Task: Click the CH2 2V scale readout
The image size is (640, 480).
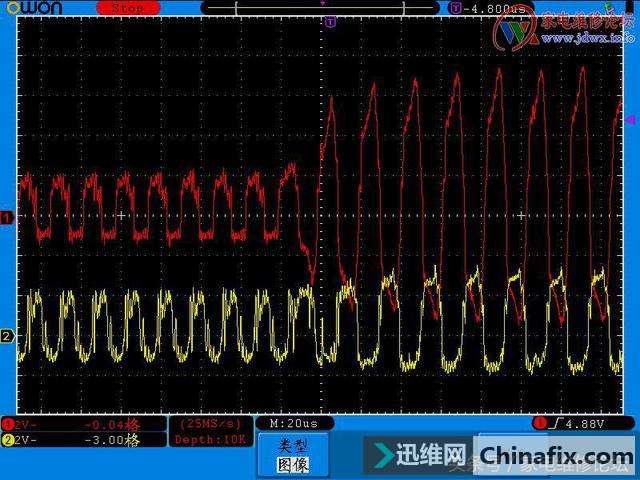Action: 27,440
